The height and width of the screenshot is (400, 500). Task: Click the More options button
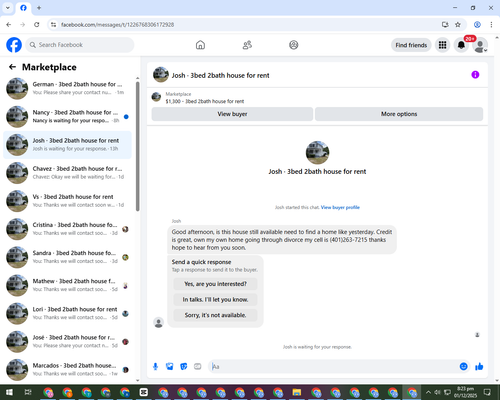tap(399, 114)
